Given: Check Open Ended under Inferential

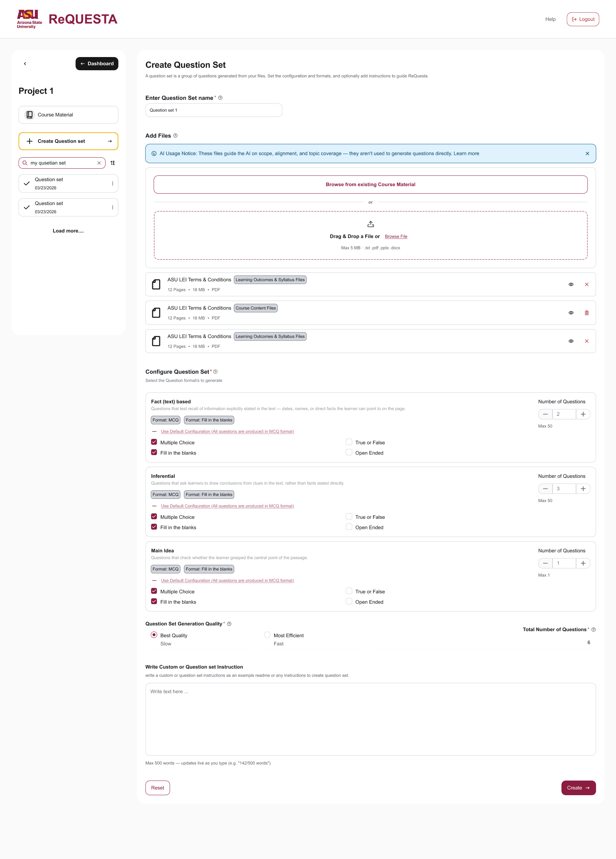Looking at the screenshot, I should click(x=349, y=527).
